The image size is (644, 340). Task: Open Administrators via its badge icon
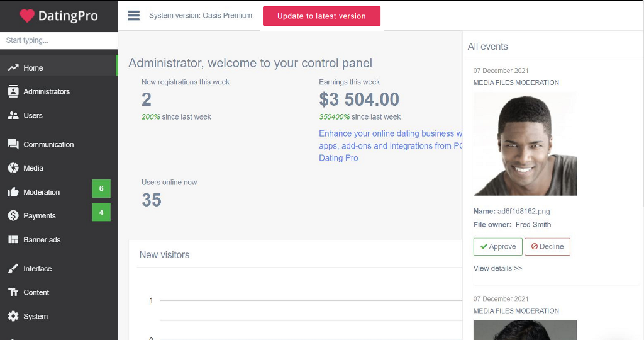pos(13,91)
